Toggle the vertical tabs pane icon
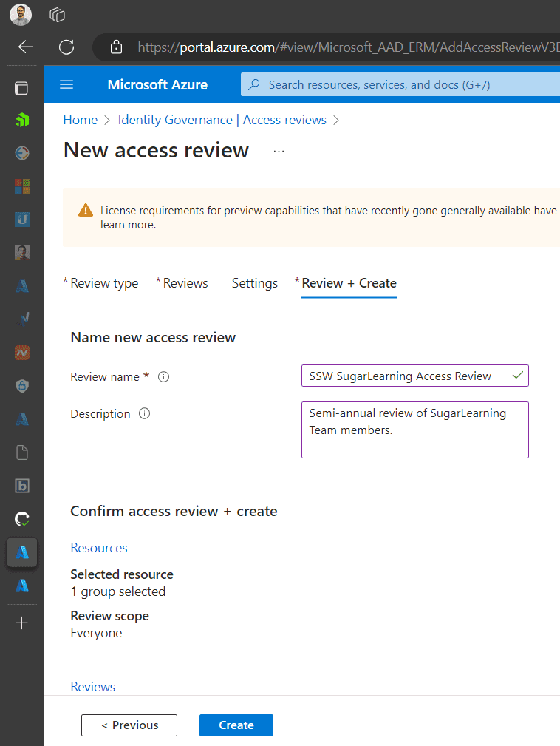 click(x=22, y=88)
